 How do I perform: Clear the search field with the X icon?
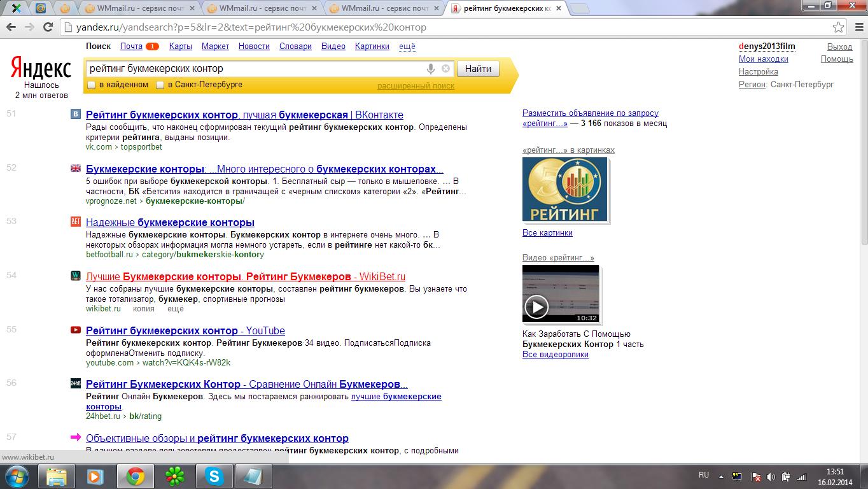tap(445, 69)
